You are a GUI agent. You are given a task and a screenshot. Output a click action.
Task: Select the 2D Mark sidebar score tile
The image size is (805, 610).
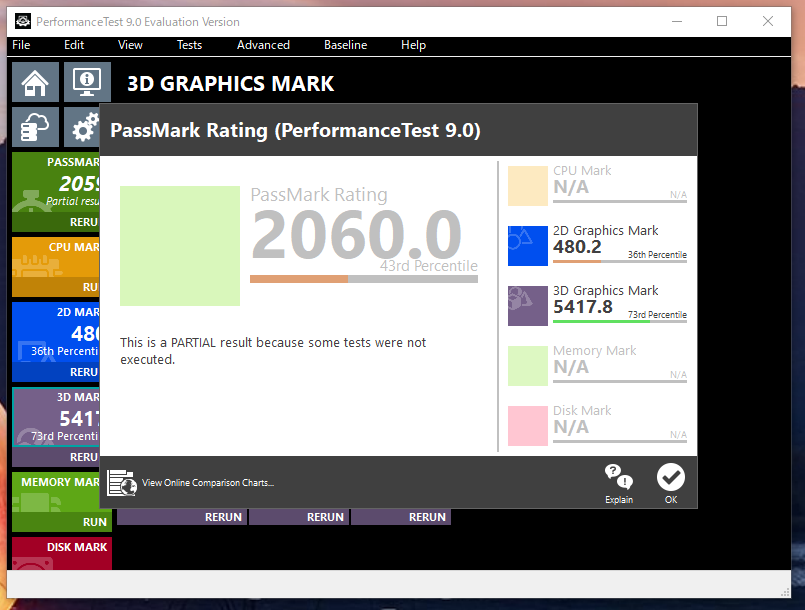pyautogui.click(x=56, y=333)
